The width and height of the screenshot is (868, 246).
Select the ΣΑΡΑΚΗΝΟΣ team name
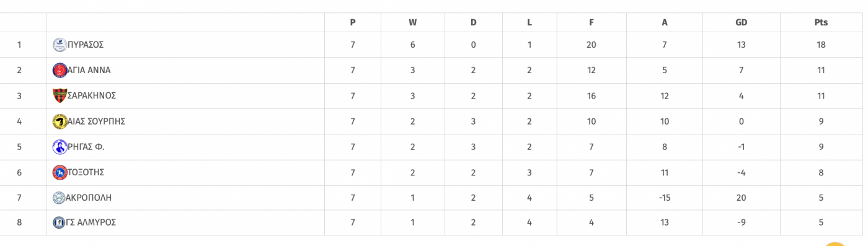[x=92, y=95]
